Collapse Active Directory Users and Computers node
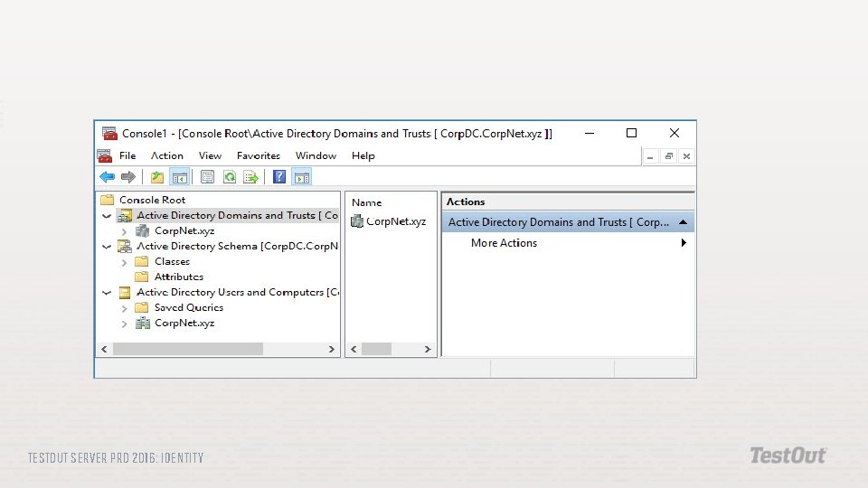Screen dimensions: 868x488 click(107, 293)
